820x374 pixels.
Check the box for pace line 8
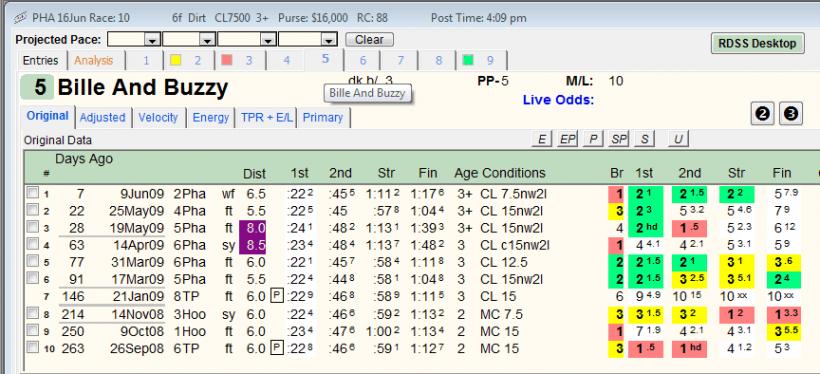tap(33, 314)
